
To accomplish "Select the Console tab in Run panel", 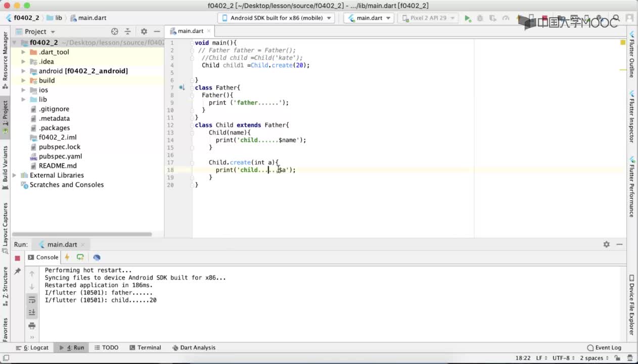I will click(43, 257).
